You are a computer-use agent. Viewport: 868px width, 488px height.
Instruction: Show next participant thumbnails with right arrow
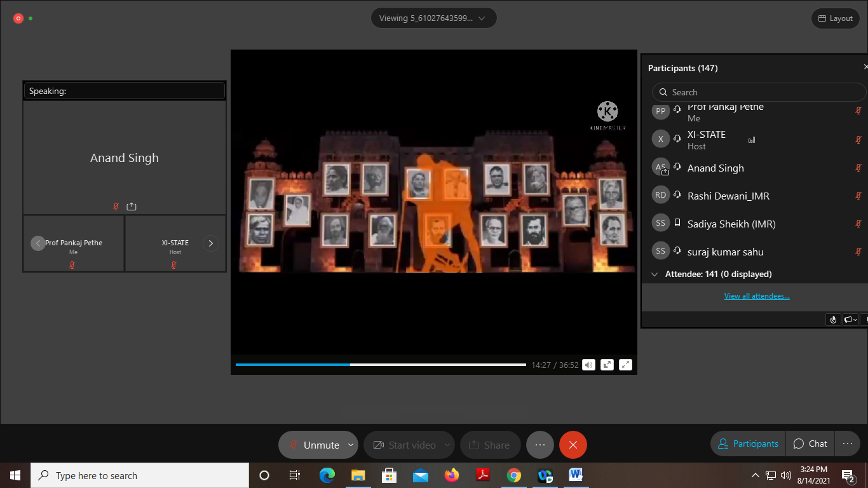(x=210, y=243)
